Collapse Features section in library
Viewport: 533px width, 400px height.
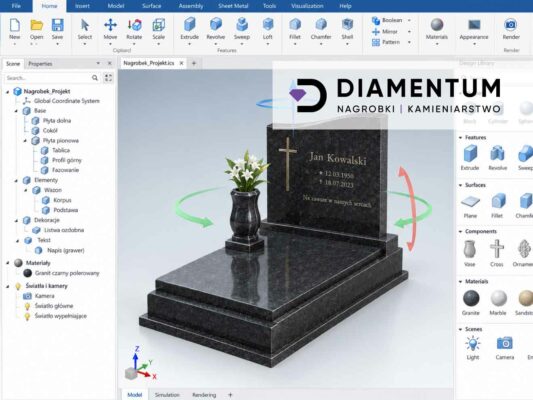[460, 138]
